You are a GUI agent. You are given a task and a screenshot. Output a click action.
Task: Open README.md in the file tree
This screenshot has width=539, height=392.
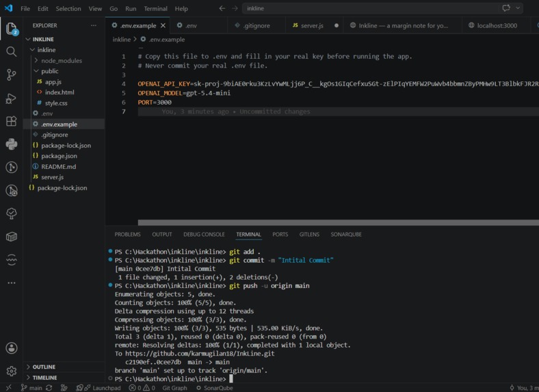(x=58, y=166)
